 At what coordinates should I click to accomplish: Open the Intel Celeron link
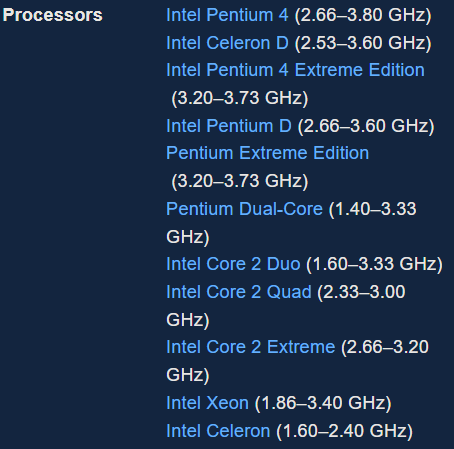(218, 431)
